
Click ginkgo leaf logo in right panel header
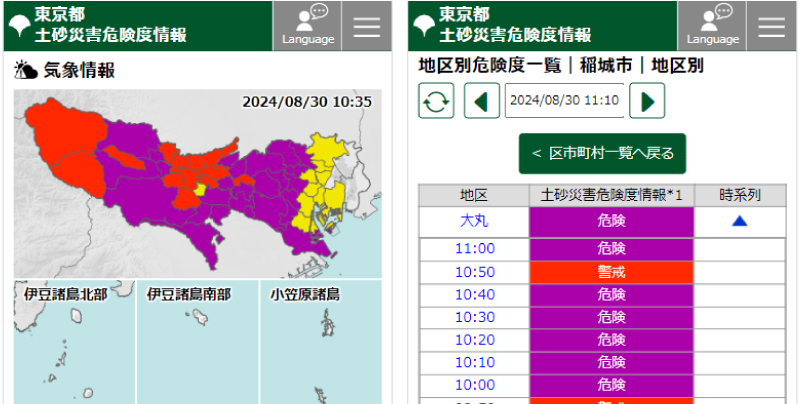[x=424, y=26]
